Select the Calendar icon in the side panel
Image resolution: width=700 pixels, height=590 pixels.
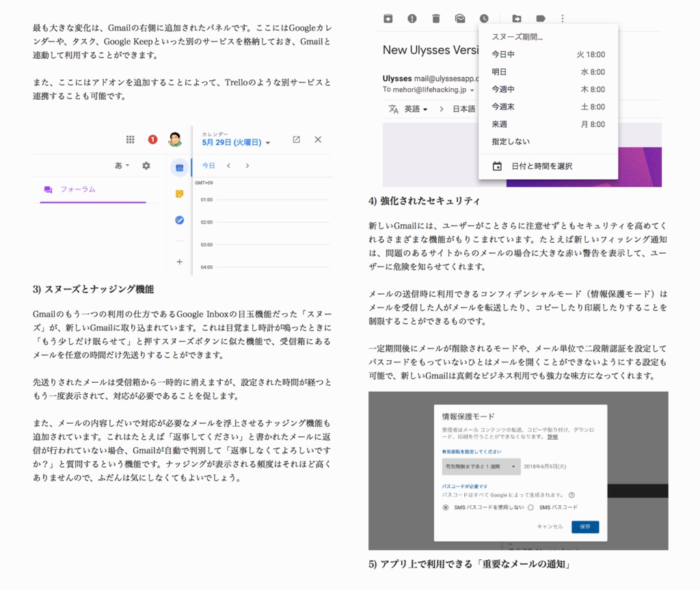178,166
